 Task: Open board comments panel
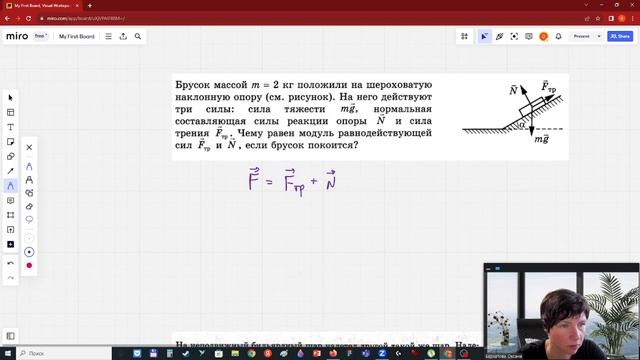tap(529, 36)
